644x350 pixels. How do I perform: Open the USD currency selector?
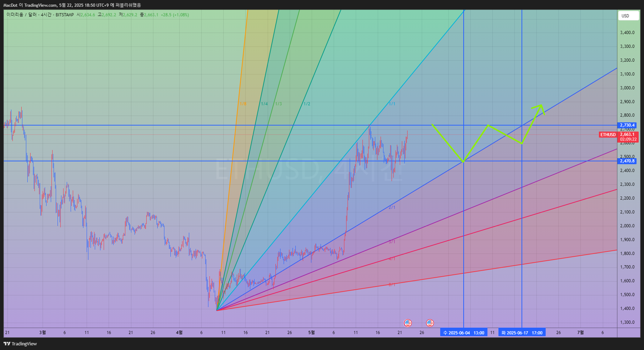[x=628, y=16]
